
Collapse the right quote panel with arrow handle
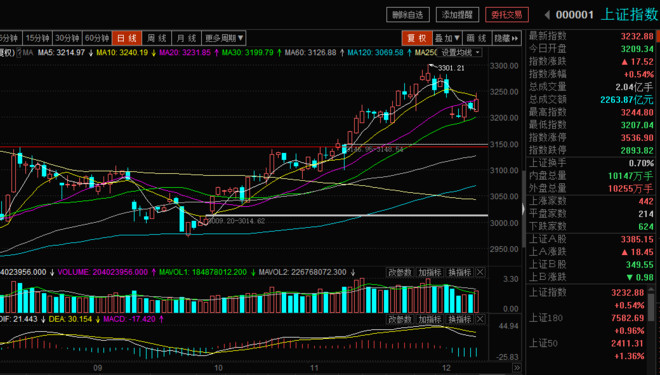tap(523, 209)
